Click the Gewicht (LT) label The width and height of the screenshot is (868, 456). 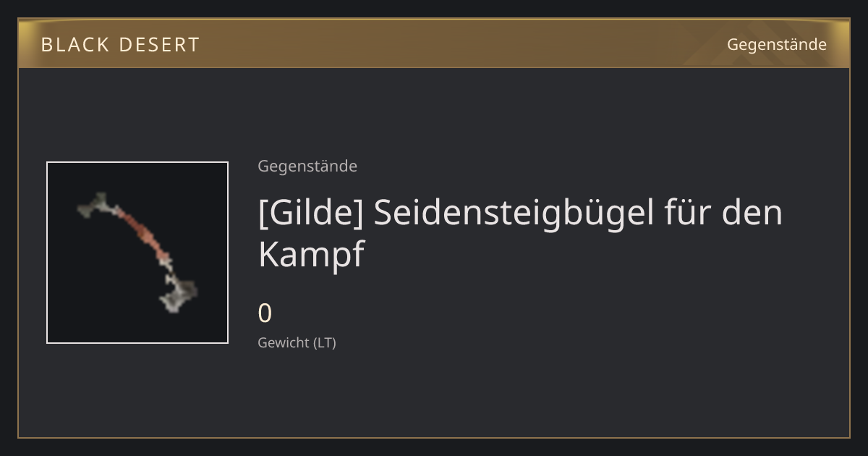coord(297,342)
